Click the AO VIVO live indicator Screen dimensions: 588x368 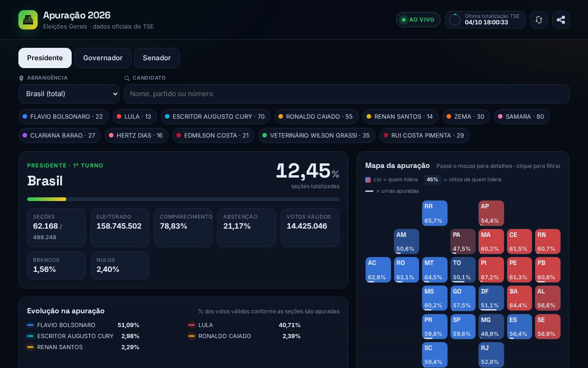click(418, 20)
